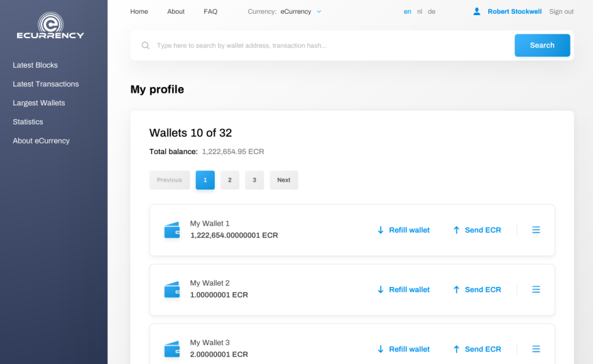Open Latest Blocks in the sidebar
The width and height of the screenshot is (593, 364).
tap(35, 65)
